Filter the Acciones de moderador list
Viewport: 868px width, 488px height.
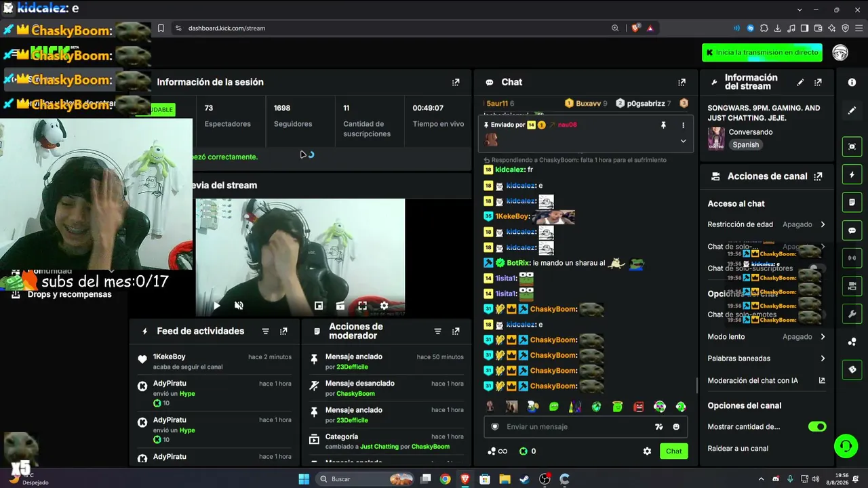point(437,331)
